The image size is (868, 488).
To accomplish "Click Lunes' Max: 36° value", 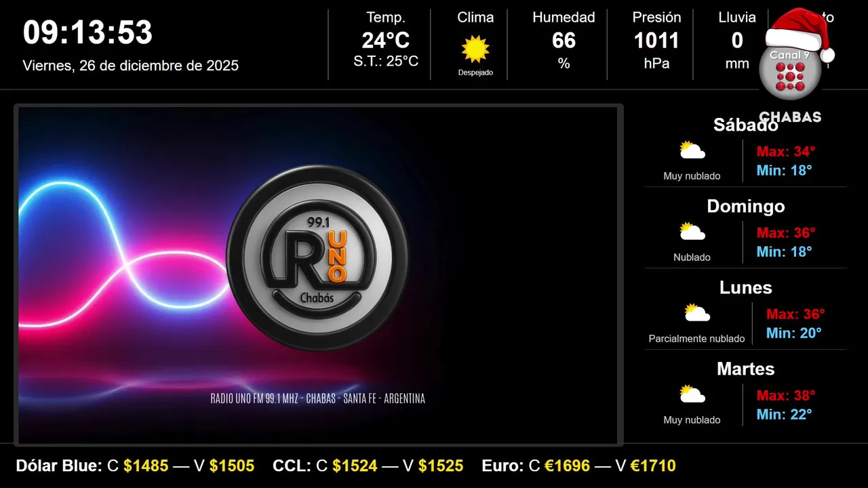I will (x=795, y=314).
